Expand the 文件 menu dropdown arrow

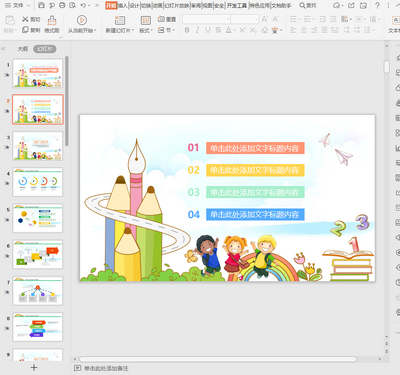point(28,6)
